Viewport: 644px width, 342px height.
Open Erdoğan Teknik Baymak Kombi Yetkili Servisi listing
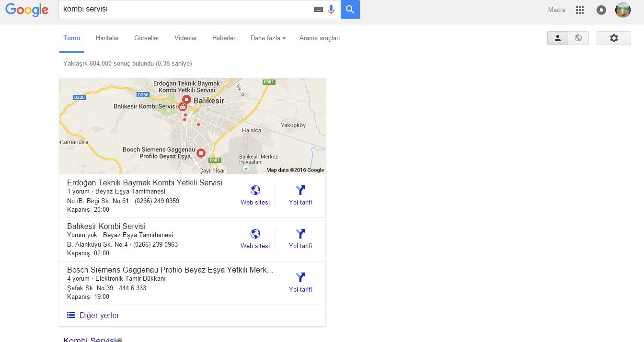[x=145, y=182]
